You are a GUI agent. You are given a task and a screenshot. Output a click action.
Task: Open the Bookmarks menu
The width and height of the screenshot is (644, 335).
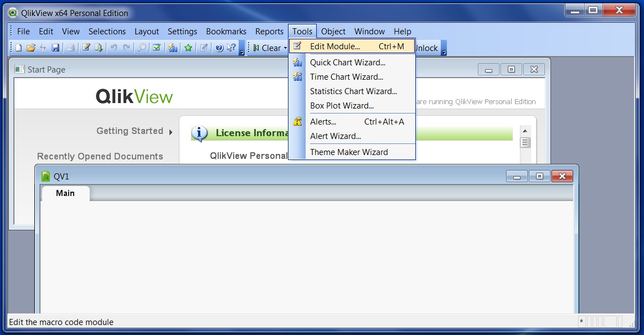[x=226, y=31]
